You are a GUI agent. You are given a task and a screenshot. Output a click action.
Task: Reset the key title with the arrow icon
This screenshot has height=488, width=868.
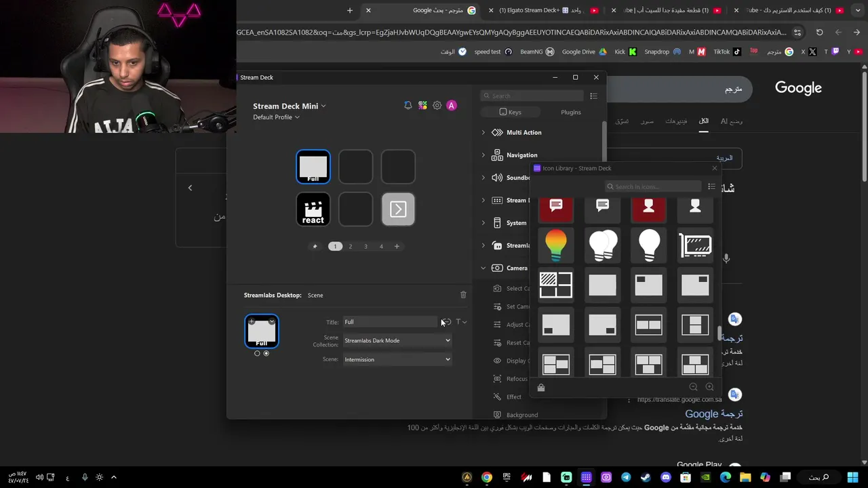click(446, 322)
